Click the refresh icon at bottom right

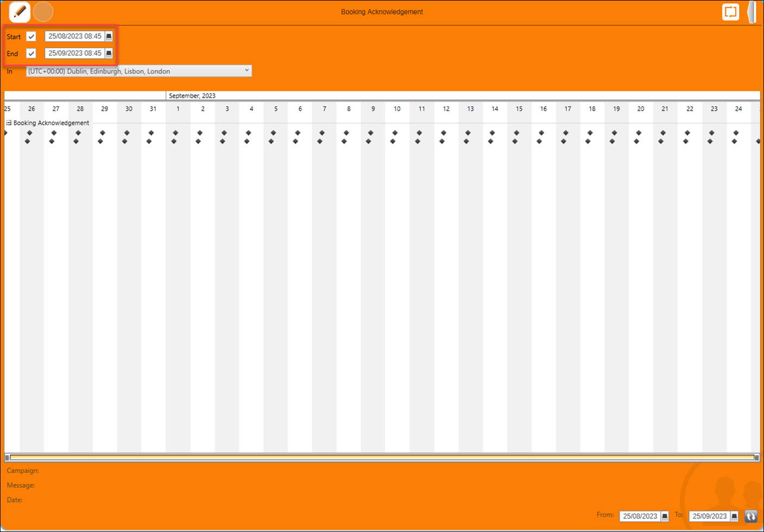click(751, 516)
